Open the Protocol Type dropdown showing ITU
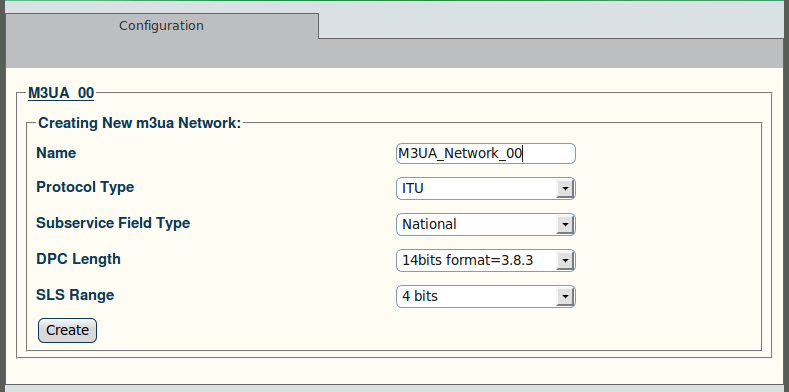 pyautogui.click(x=486, y=189)
